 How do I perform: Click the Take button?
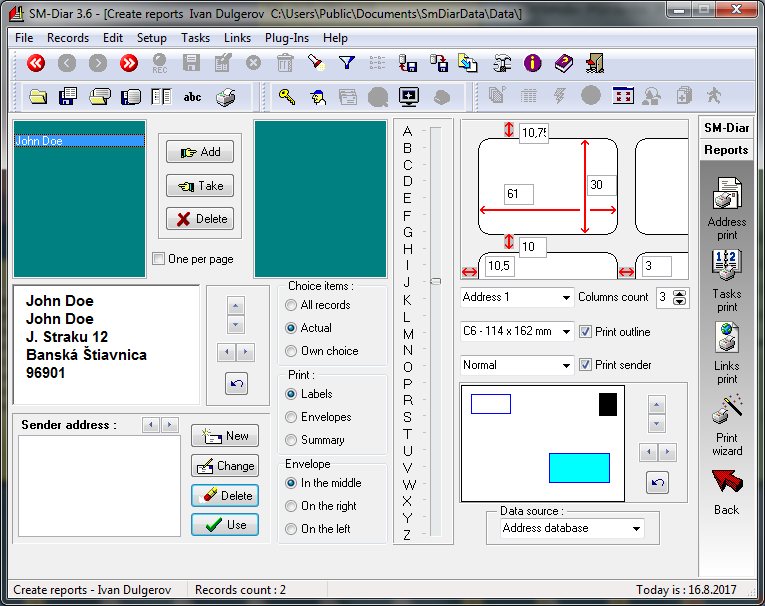coord(200,185)
